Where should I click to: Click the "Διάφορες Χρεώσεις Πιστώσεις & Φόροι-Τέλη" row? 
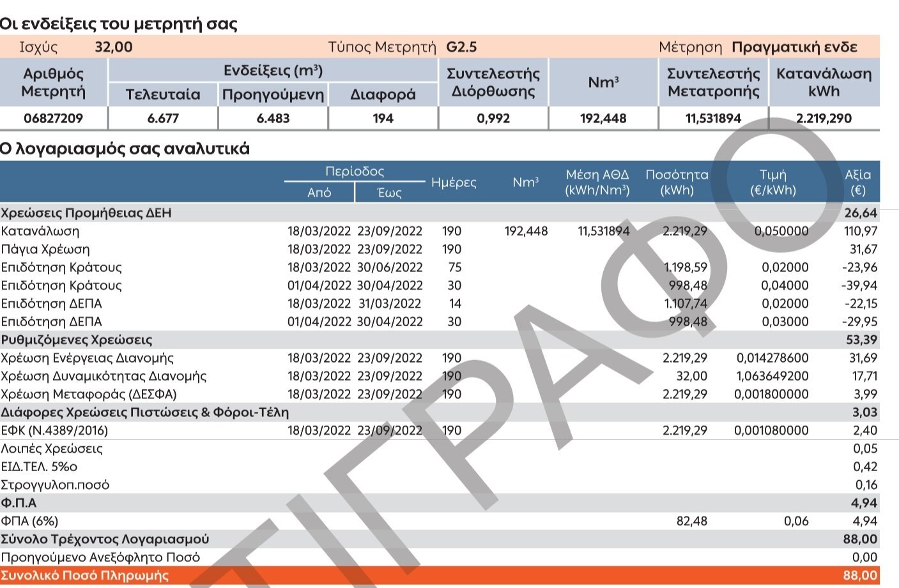(440, 412)
